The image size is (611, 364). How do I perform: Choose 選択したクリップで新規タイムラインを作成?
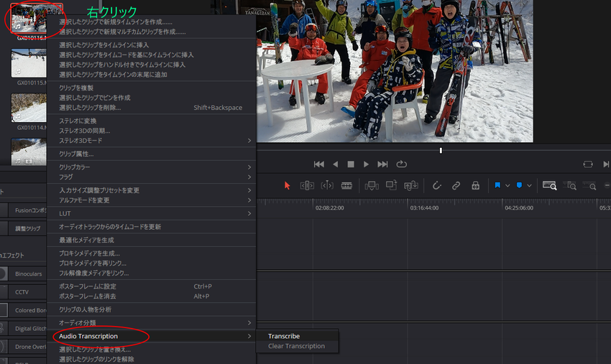152,22
